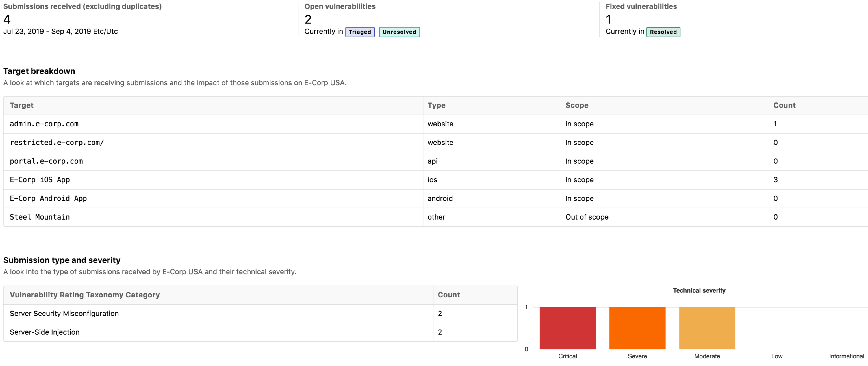Click the 'other' type cell

coord(492,217)
